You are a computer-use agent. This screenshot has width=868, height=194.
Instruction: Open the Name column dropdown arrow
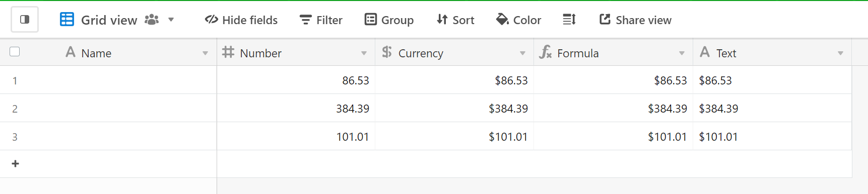(205, 53)
